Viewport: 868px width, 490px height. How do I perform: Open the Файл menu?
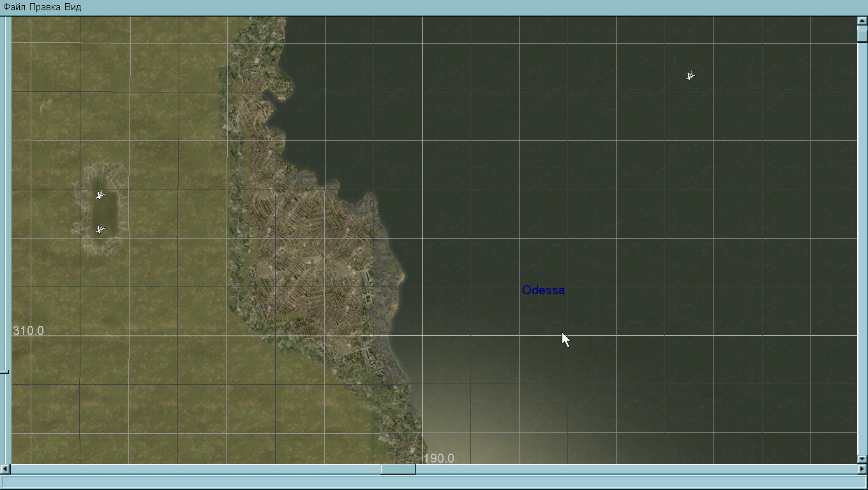pyautogui.click(x=15, y=7)
